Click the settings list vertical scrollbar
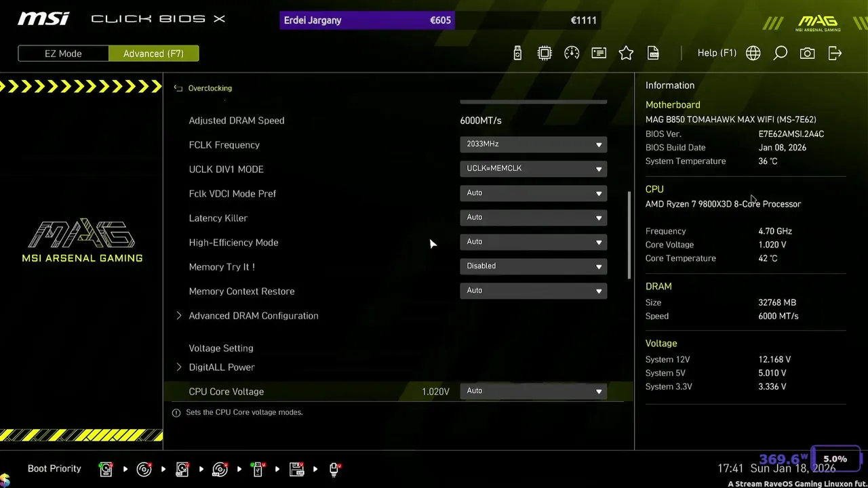This screenshot has height=488, width=868. click(x=629, y=235)
